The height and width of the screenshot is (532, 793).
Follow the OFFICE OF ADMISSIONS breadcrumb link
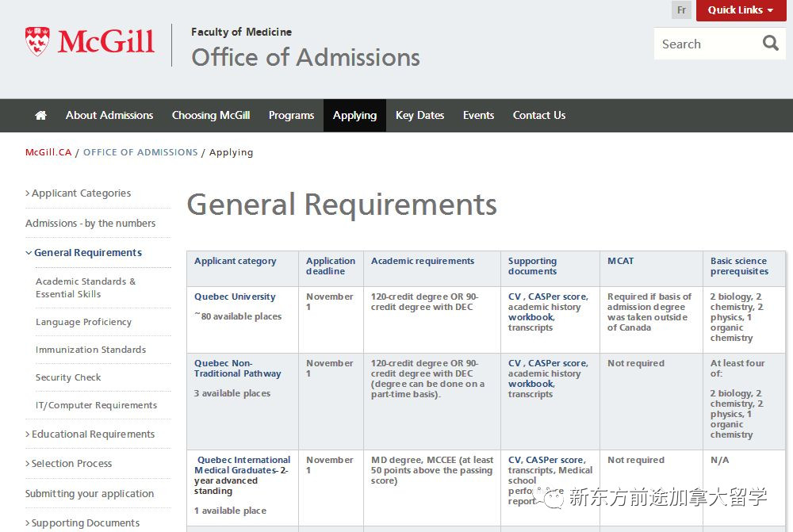click(140, 152)
